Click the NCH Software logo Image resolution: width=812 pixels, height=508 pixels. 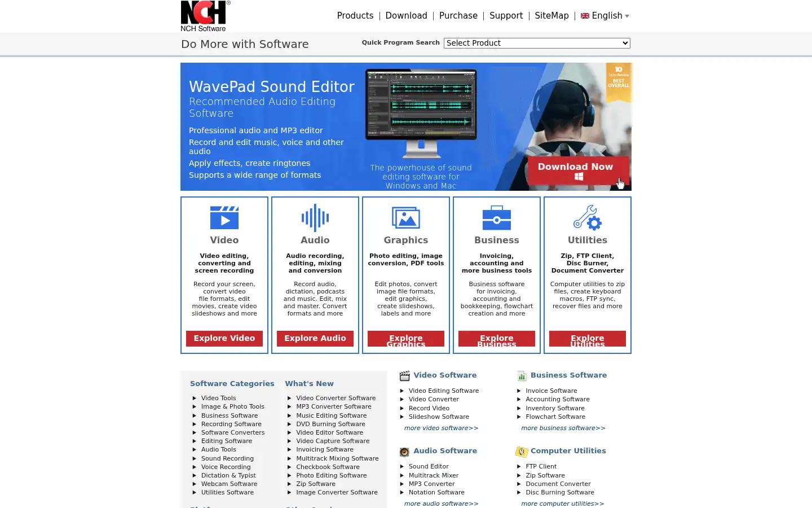pos(205,16)
